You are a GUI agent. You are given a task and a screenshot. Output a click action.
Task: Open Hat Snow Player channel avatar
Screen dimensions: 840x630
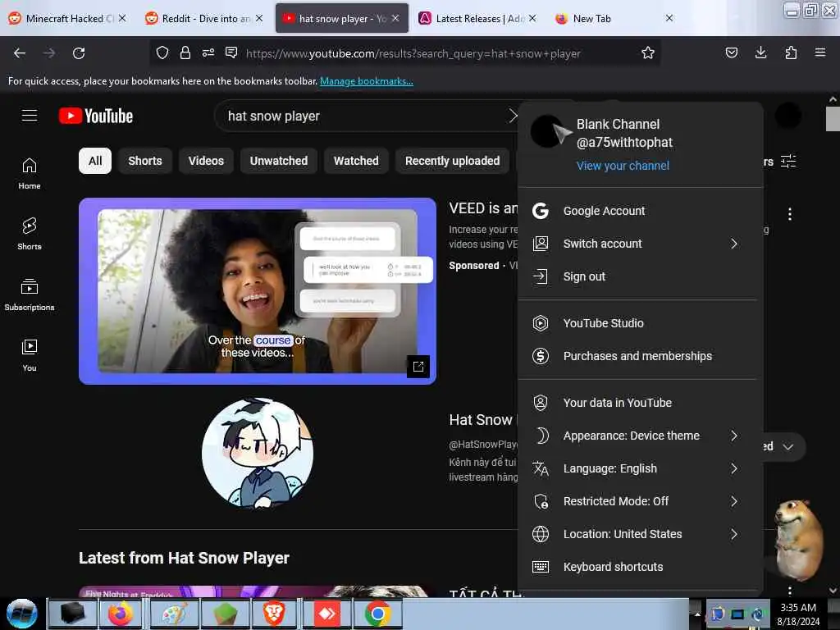coord(258,453)
